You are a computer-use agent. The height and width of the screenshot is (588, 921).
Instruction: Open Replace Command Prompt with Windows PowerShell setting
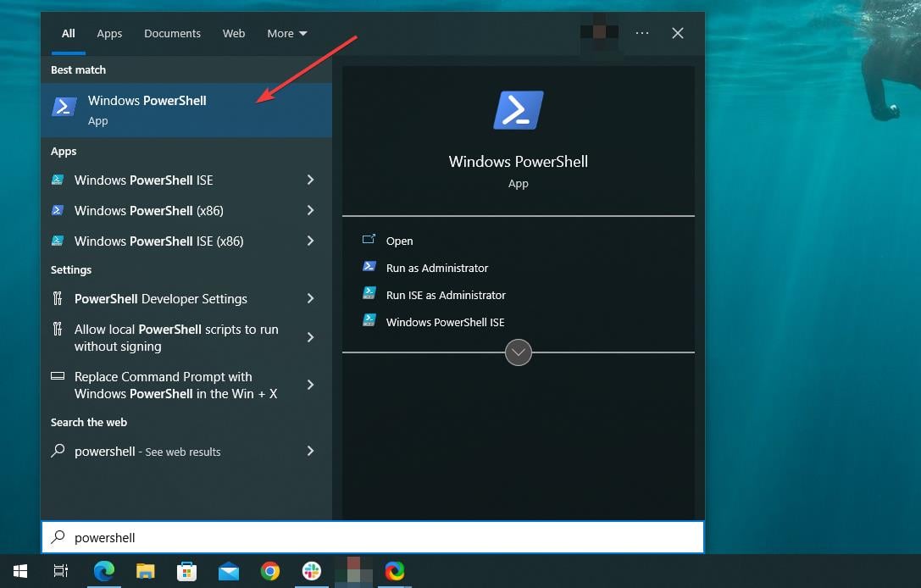click(186, 385)
